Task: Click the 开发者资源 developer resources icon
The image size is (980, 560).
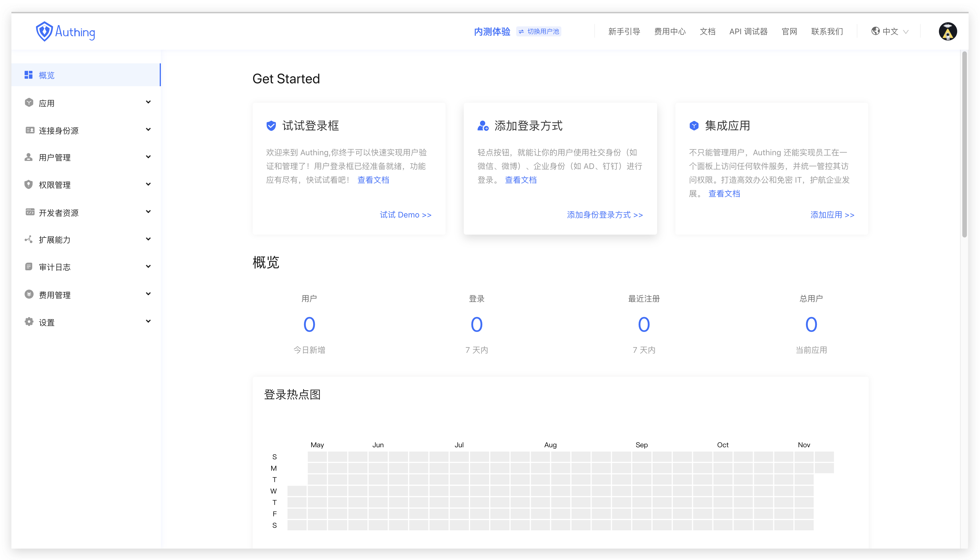Action: pos(29,212)
